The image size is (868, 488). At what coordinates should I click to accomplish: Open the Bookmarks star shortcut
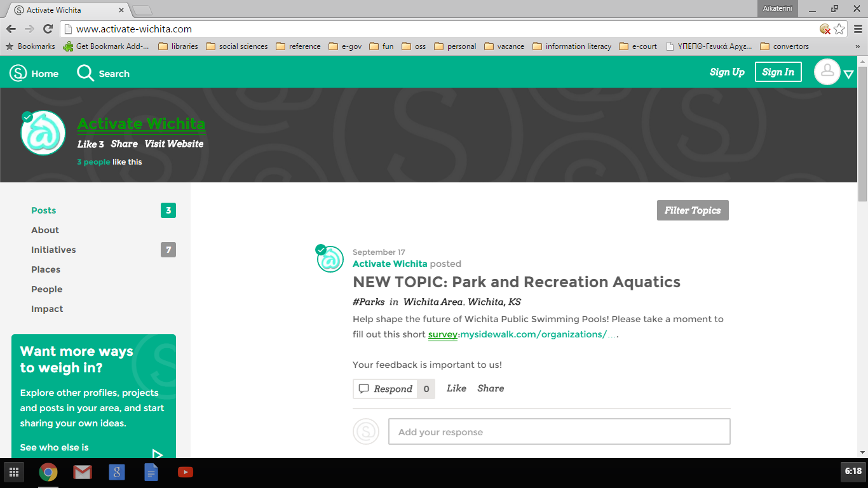31,46
